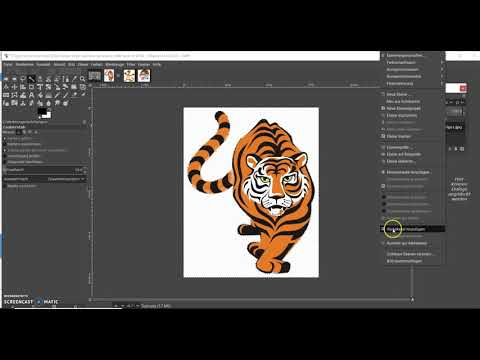
Task: Select the Bucket Fill tool
Action: pos(40,95)
